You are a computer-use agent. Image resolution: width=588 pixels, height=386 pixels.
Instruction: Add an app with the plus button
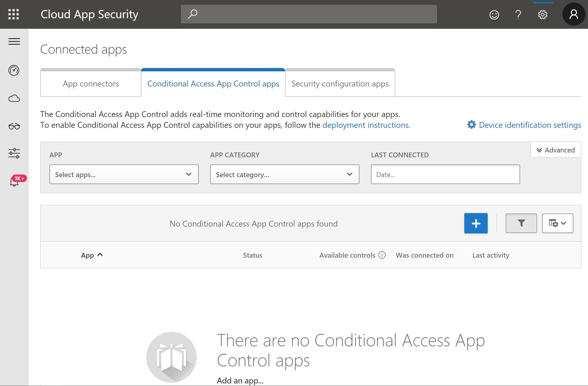(x=475, y=223)
